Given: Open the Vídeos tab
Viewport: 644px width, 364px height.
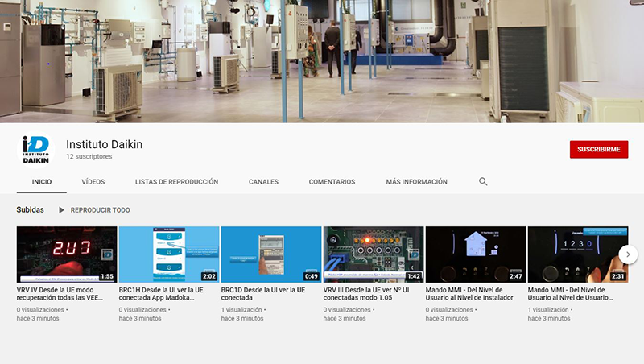Looking at the screenshot, I should [93, 181].
